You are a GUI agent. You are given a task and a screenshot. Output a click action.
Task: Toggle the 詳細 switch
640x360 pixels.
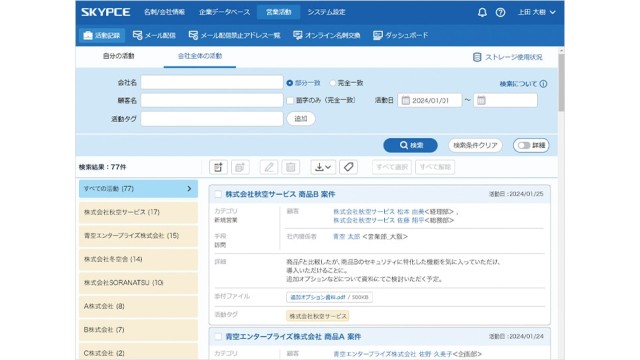click(531, 145)
